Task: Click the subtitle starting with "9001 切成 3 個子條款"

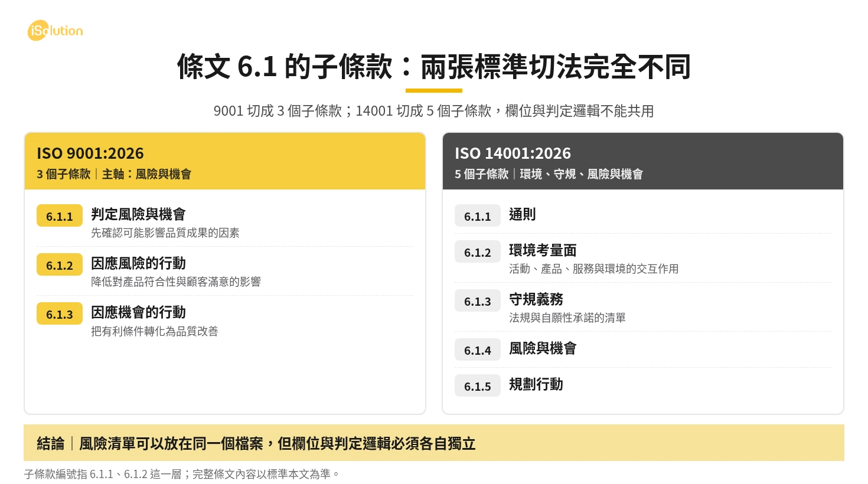Action: point(434,111)
